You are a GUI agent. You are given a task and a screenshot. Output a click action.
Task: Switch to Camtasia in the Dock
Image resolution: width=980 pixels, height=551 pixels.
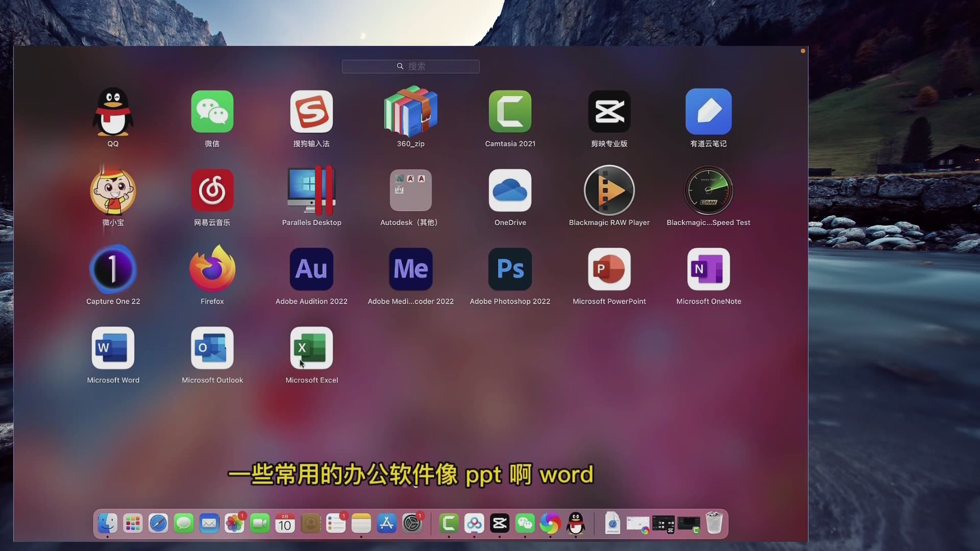click(449, 523)
